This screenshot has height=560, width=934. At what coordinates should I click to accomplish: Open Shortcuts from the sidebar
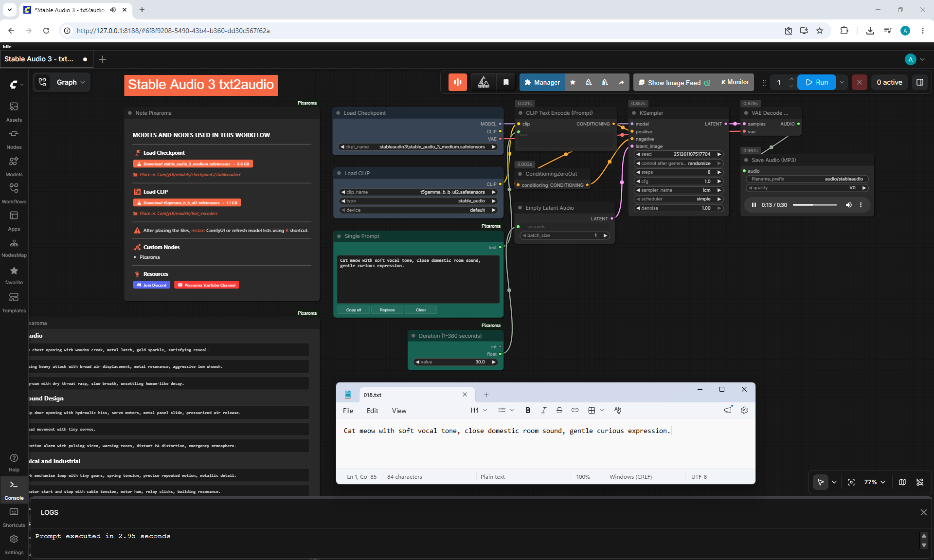pos(14,517)
